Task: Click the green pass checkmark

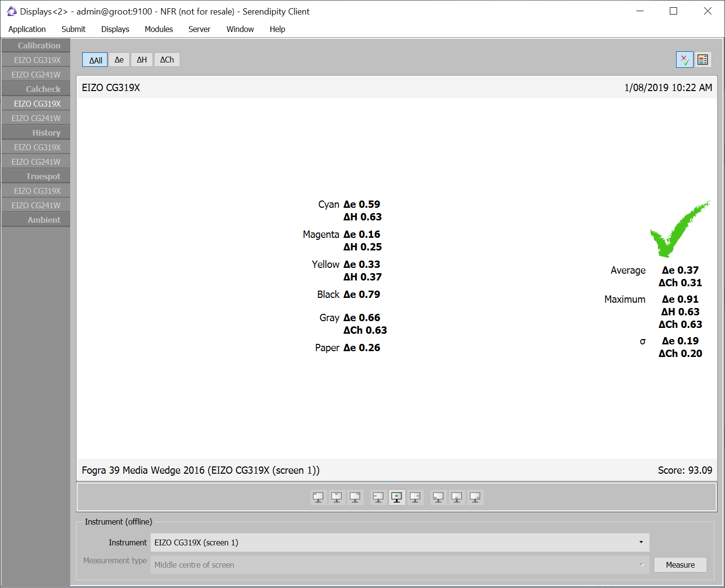Action: tap(679, 229)
